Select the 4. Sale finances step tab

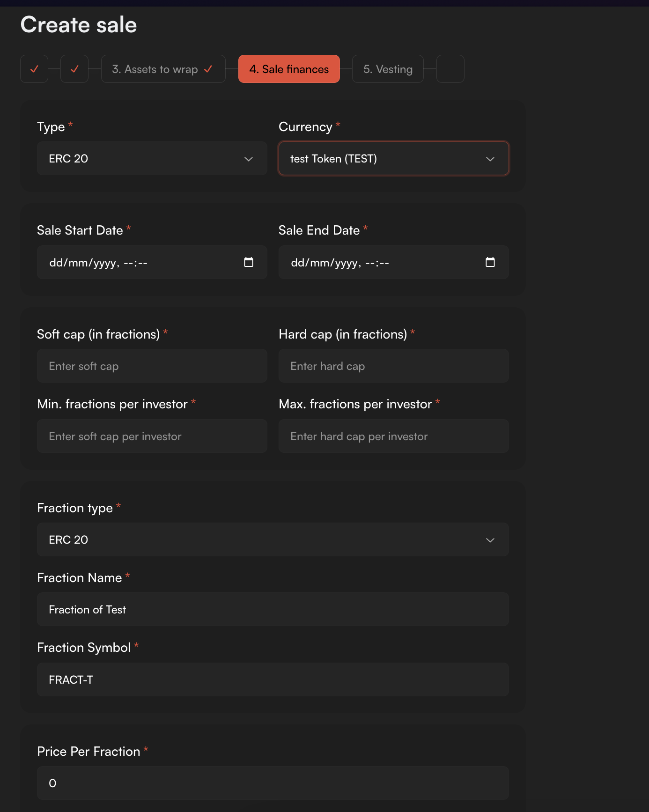tap(289, 69)
